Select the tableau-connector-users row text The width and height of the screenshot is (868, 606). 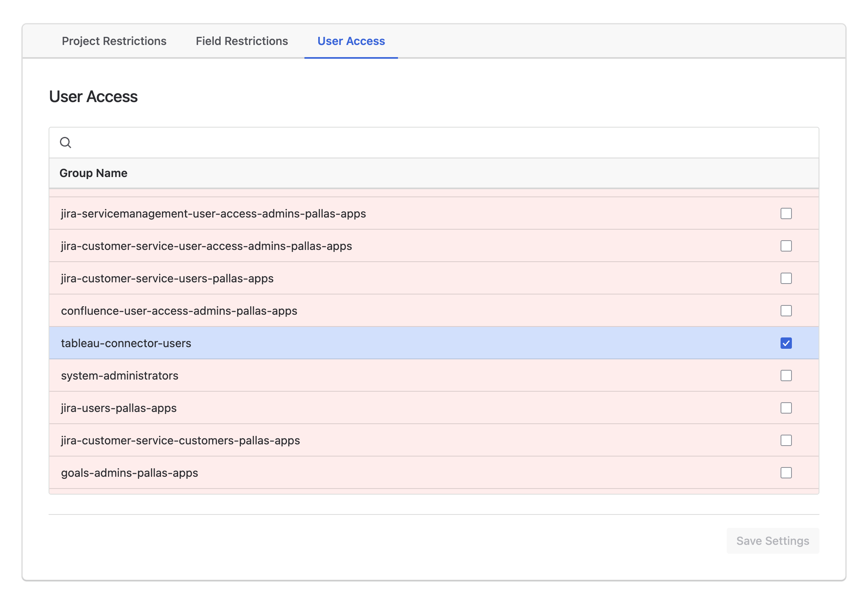click(x=126, y=343)
